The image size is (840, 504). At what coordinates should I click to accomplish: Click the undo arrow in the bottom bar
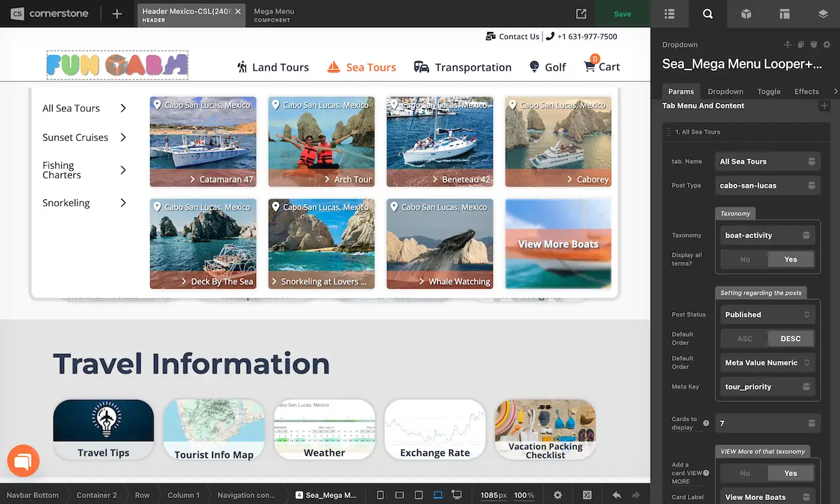pos(617,495)
